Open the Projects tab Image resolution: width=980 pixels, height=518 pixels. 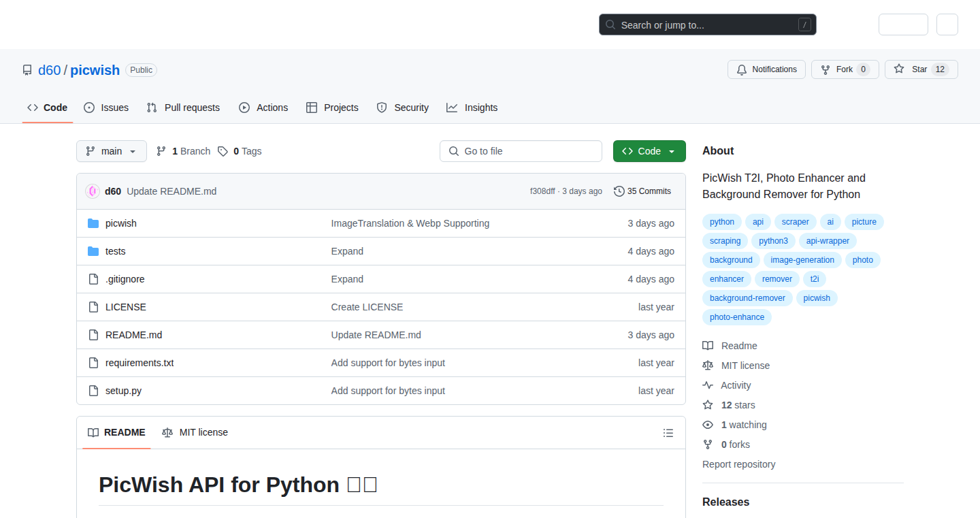(x=332, y=108)
